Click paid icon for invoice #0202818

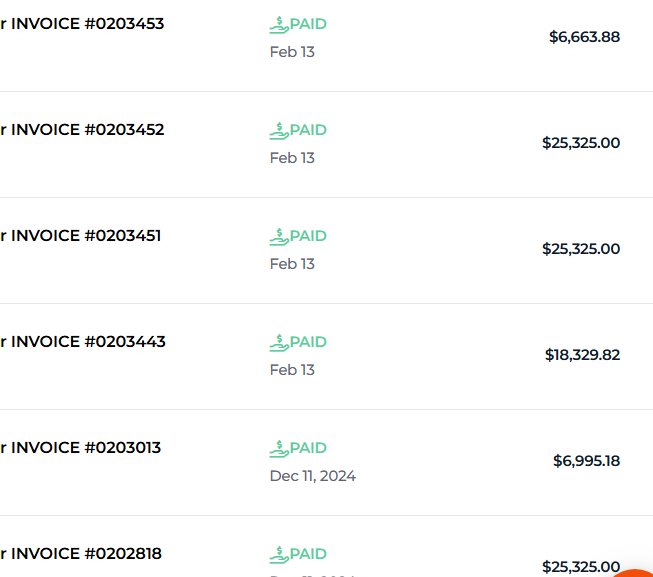pos(279,554)
